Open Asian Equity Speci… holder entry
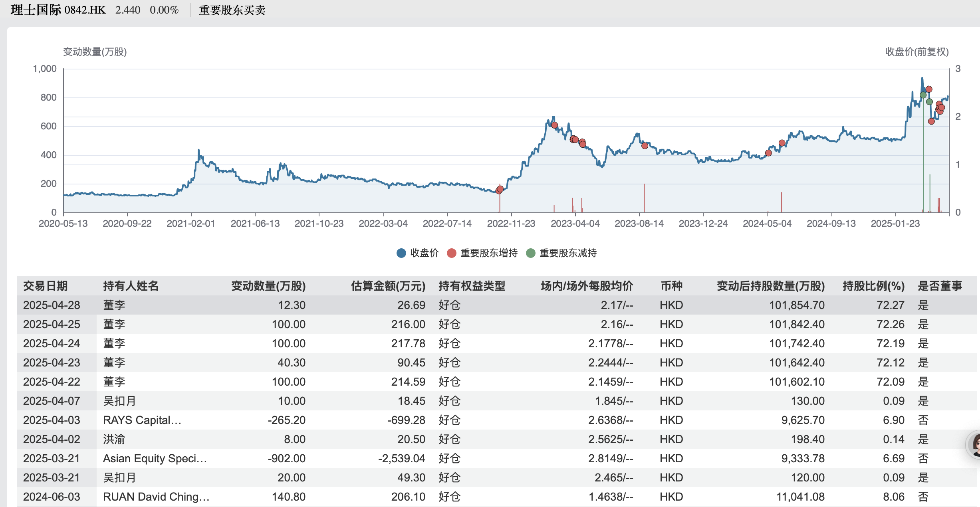The height and width of the screenshot is (507, 980). point(155,458)
